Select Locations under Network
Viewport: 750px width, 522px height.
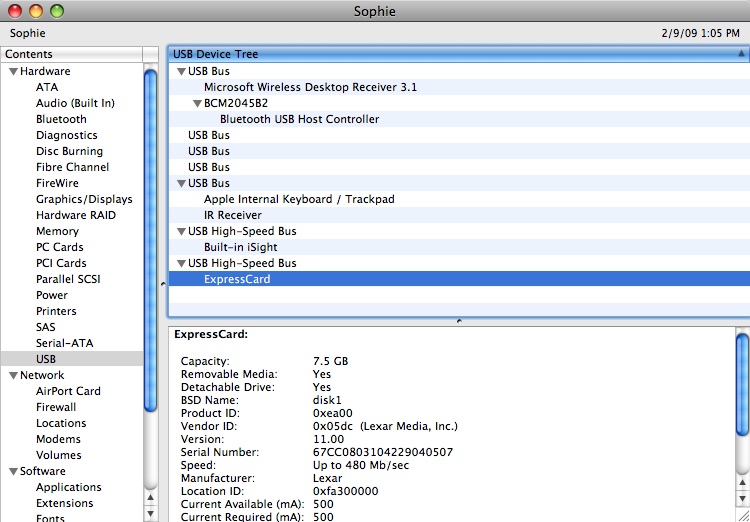[61, 423]
